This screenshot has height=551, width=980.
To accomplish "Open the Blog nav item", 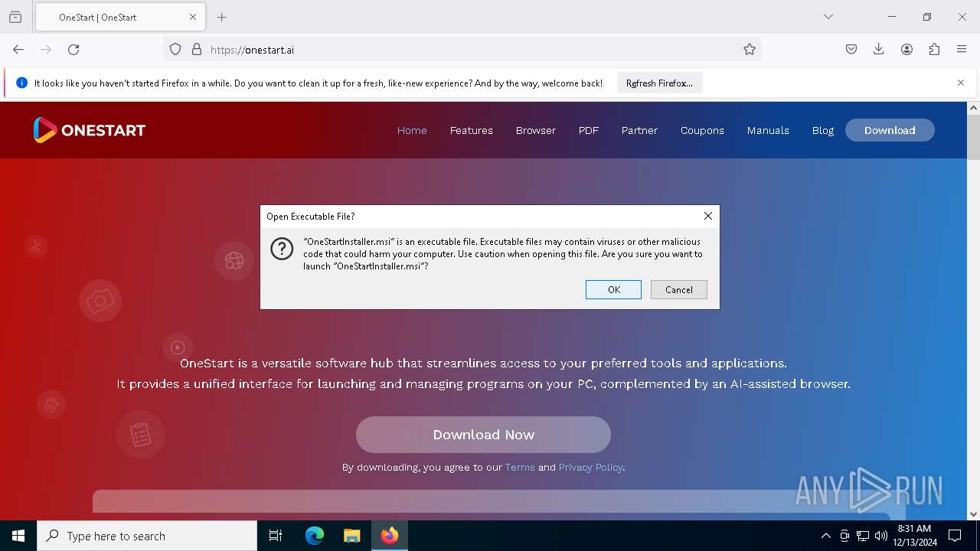I will (x=823, y=130).
